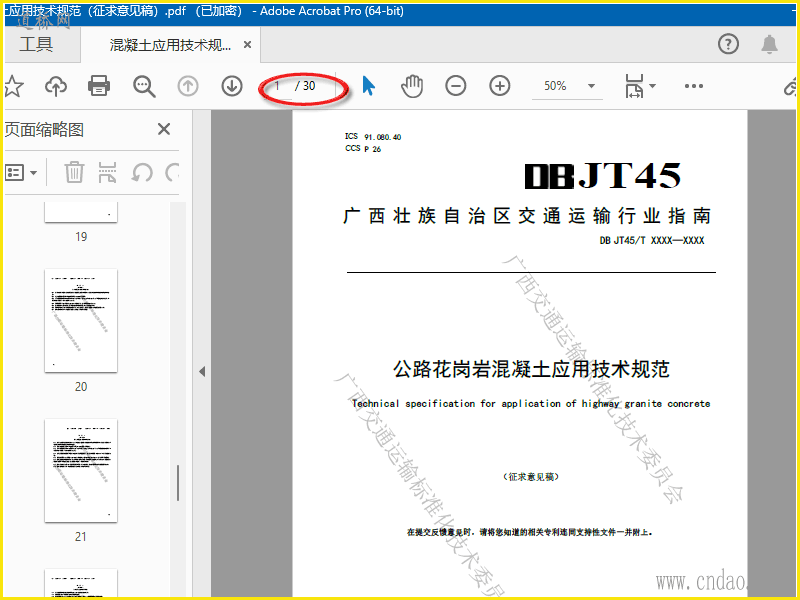Click the 页面缩略图 panel title
Image resolution: width=800 pixels, height=600 pixels.
click(44, 130)
